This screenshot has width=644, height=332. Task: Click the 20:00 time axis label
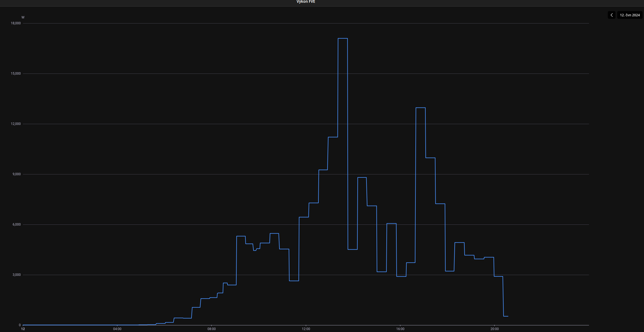coord(494,329)
